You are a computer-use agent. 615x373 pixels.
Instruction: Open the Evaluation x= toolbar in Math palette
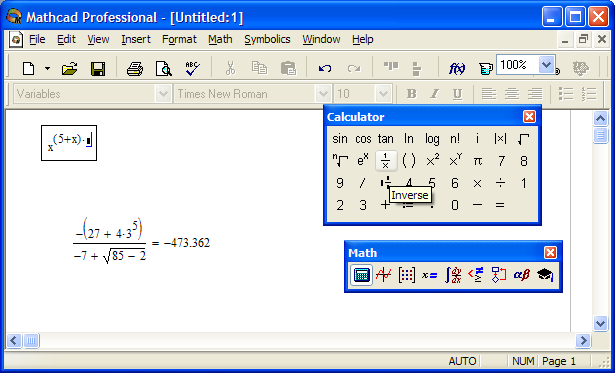click(x=429, y=275)
